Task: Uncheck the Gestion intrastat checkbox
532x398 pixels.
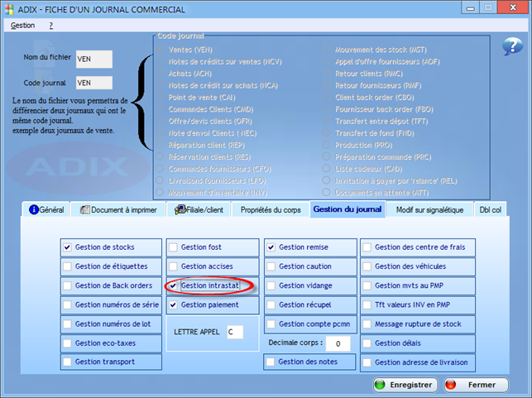Action: (x=173, y=285)
